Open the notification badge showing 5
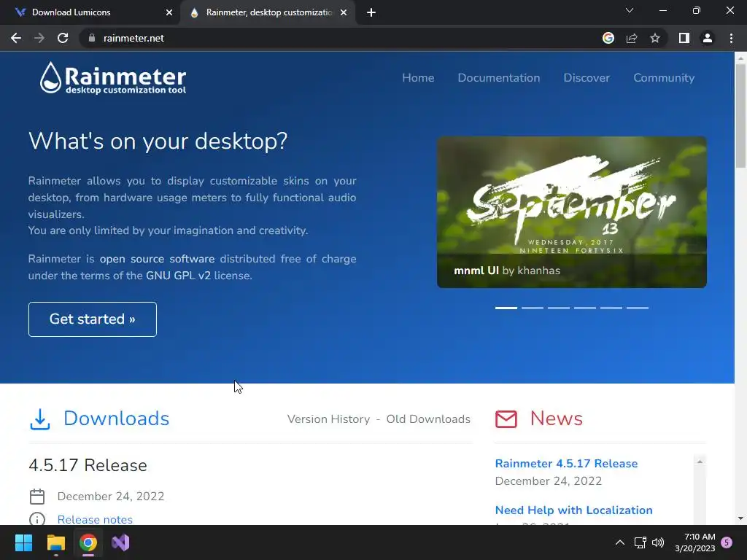747x560 pixels. [x=727, y=542]
